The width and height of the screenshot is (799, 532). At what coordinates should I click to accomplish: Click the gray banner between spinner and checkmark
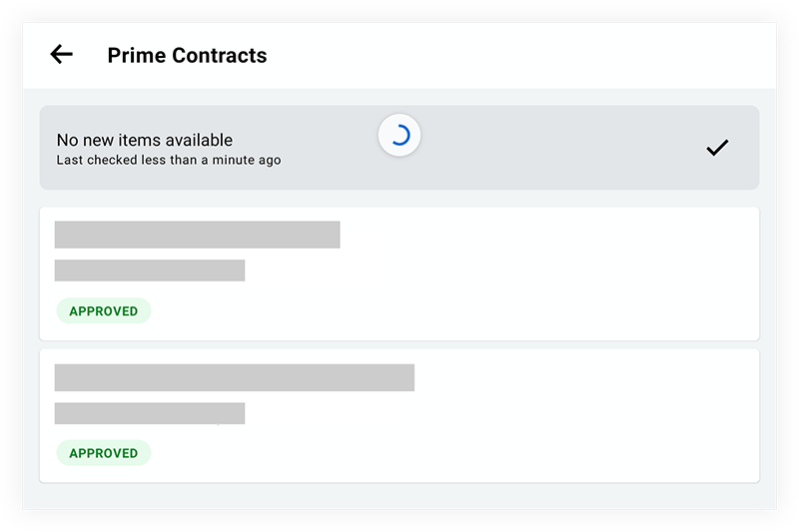pyautogui.click(x=559, y=148)
